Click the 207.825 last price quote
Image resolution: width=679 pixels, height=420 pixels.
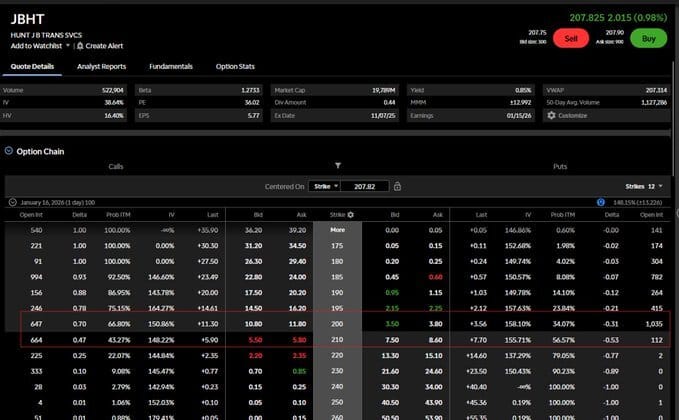click(587, 18)
